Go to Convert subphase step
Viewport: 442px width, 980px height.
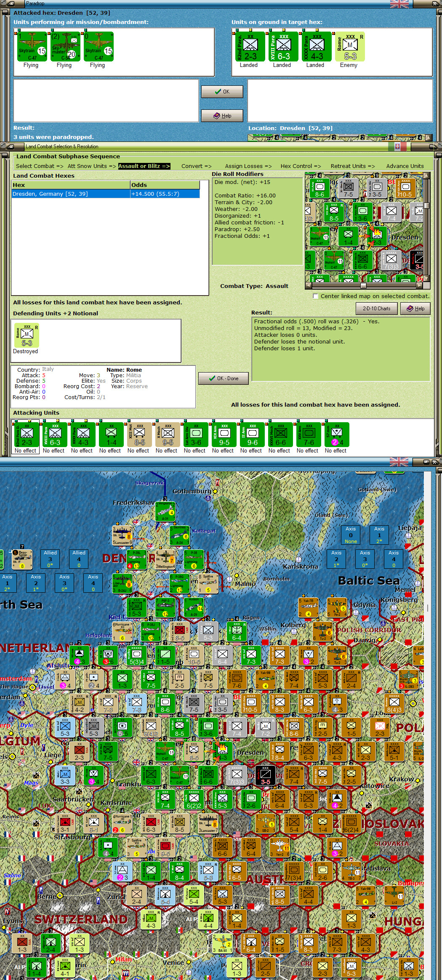196,166
